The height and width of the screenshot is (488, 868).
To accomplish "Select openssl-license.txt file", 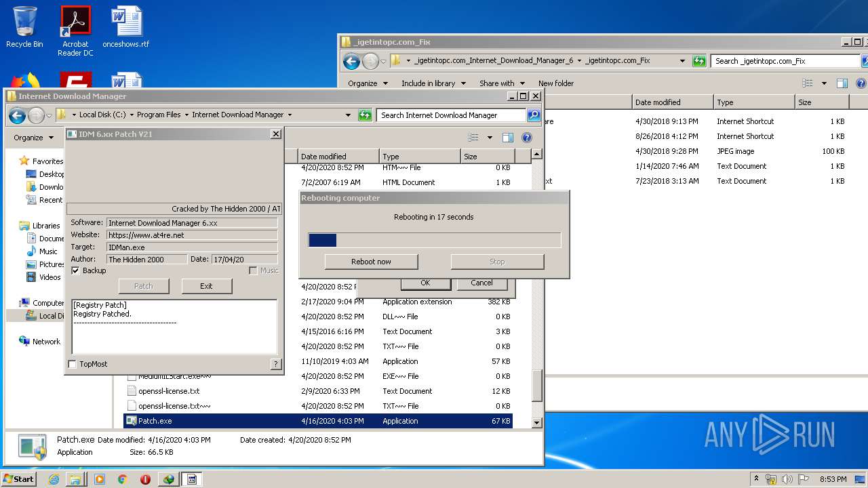I will tap(169, 391).
